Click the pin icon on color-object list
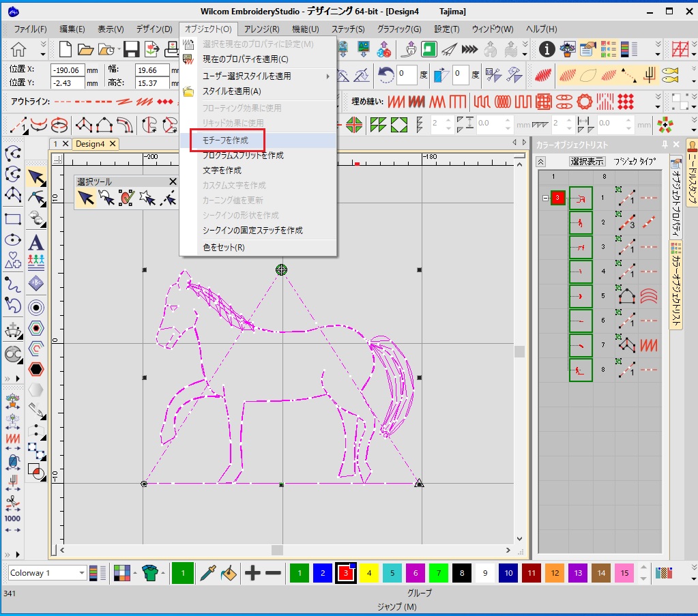 coord(665,144)
